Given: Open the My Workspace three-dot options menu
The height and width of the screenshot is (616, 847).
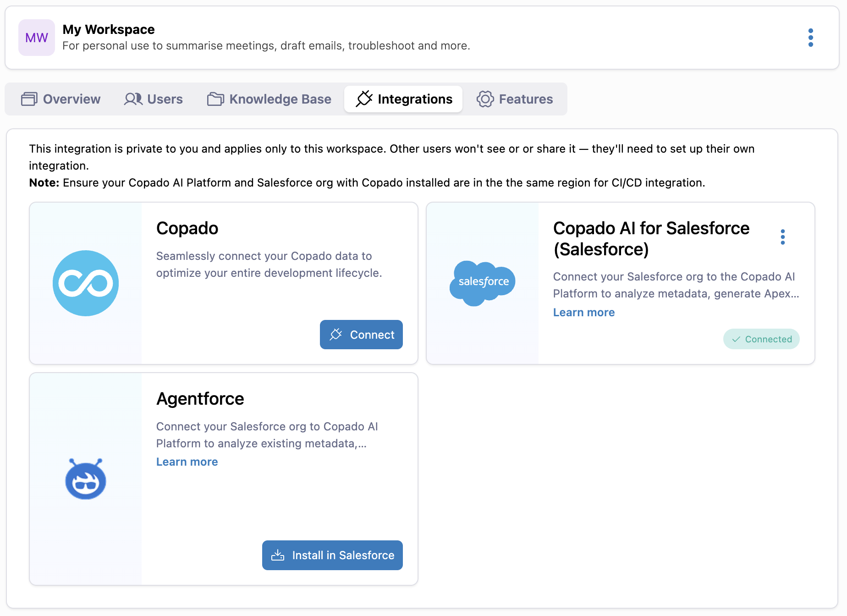Looking at the screenshot, I should click(810, 38).
